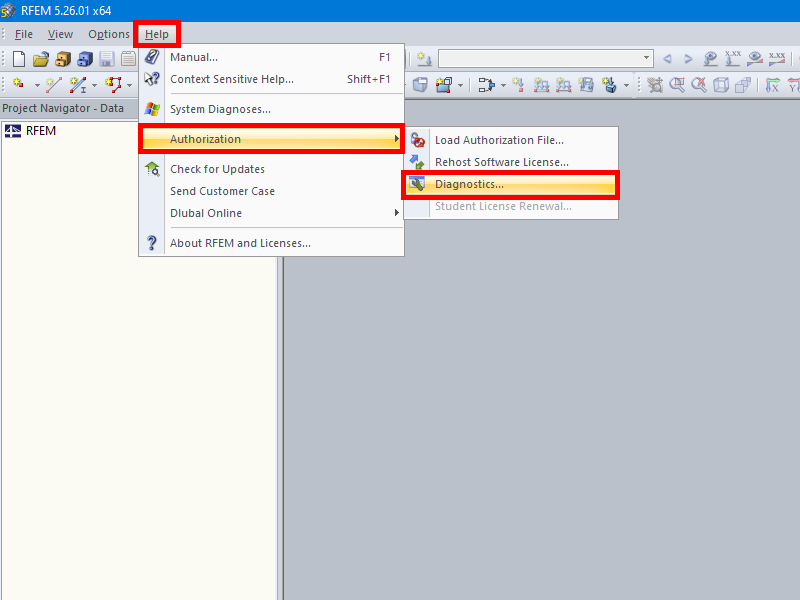Click the New Member Load icon
Viewport: 800px width, 600px height.
[x=541, y=85]
